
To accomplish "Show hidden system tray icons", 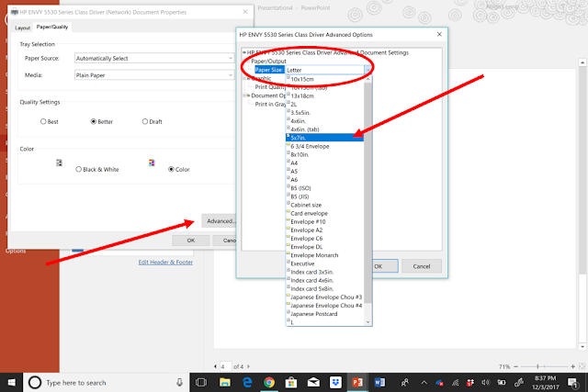I will coord(424,383).
